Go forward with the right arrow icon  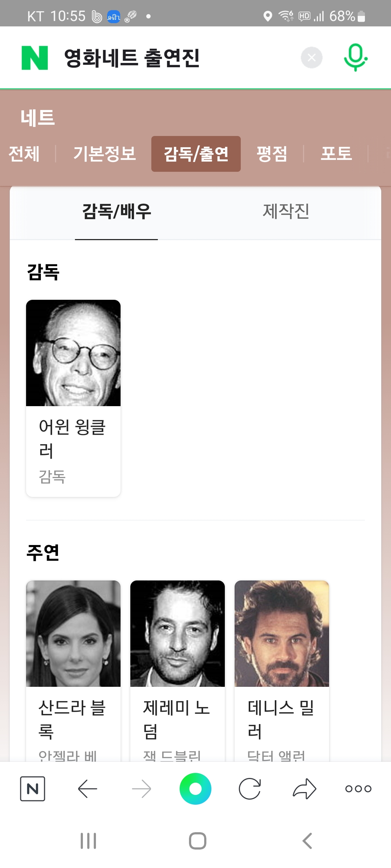142,788
